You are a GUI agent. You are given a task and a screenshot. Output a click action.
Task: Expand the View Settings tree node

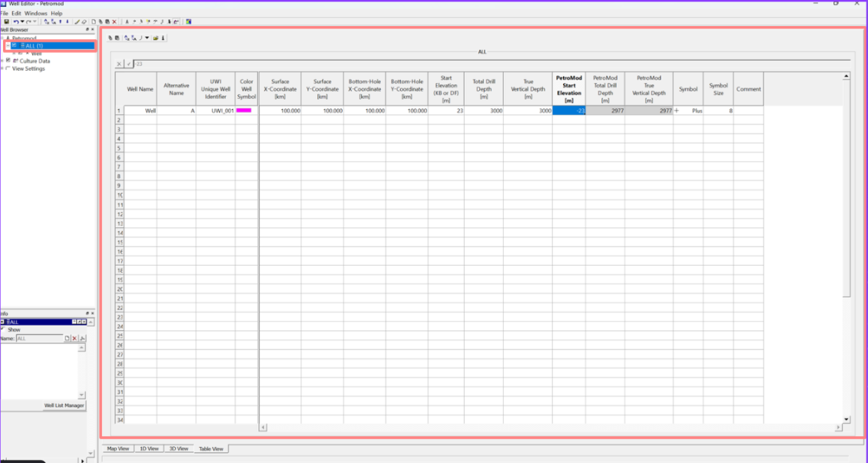[2, 68]
